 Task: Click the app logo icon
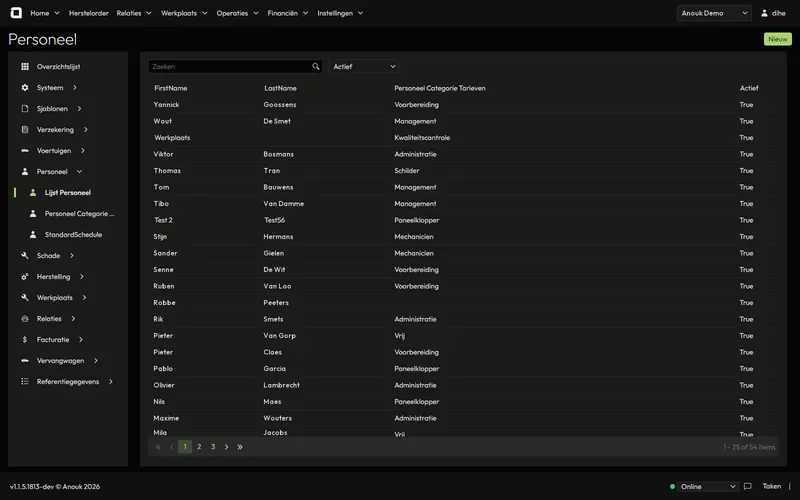pyautogui.click(x=16, y=13)
